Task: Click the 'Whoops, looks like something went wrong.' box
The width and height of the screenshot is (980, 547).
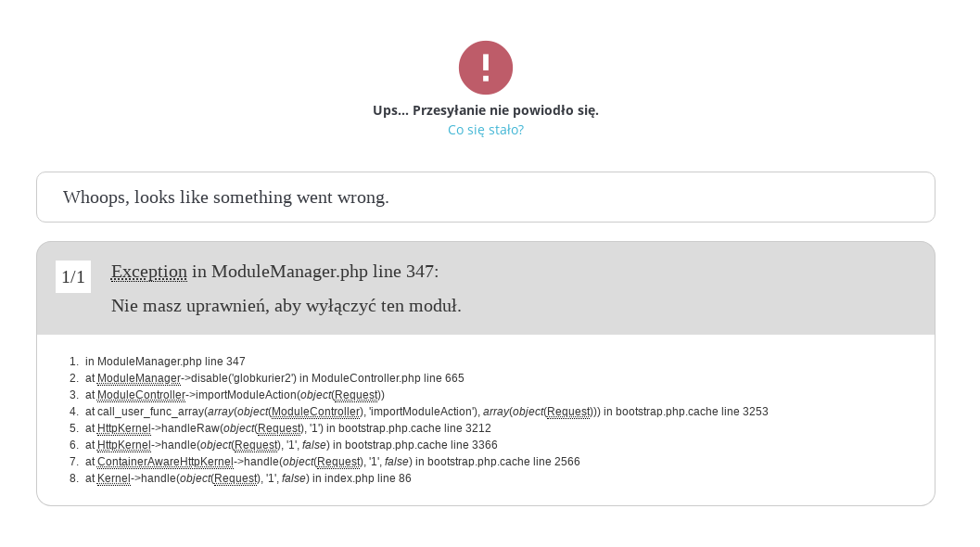Action: coord(486,197)
